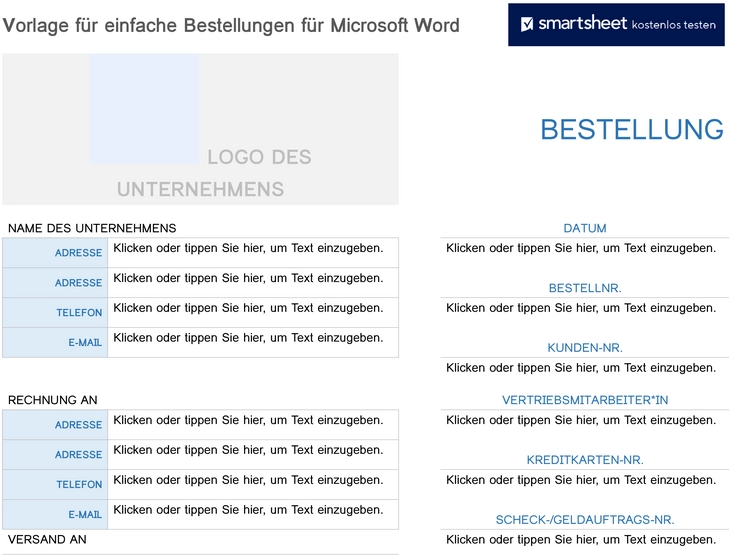Click TELEFON label cell under RECHNUNG AN
729x556 pixels.
(x=55, y=484)
